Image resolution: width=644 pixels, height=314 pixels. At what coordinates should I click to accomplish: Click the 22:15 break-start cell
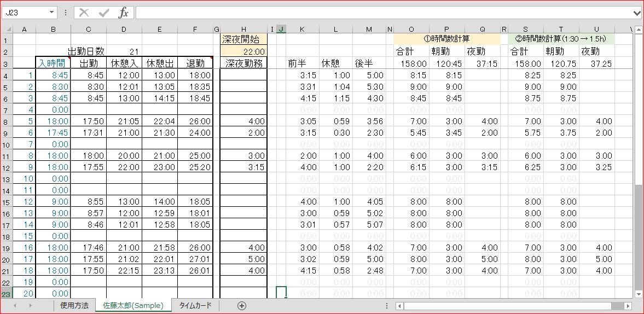click(124, 270)
